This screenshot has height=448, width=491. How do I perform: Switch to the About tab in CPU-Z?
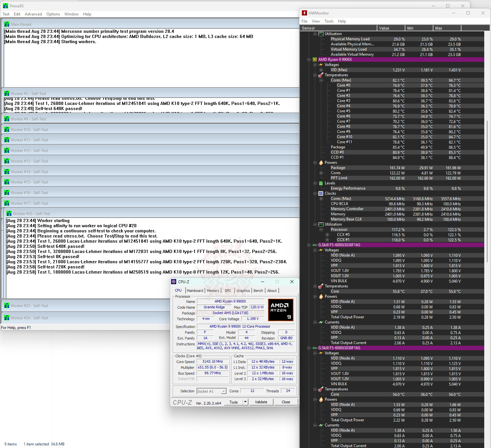tap(272, 291)
